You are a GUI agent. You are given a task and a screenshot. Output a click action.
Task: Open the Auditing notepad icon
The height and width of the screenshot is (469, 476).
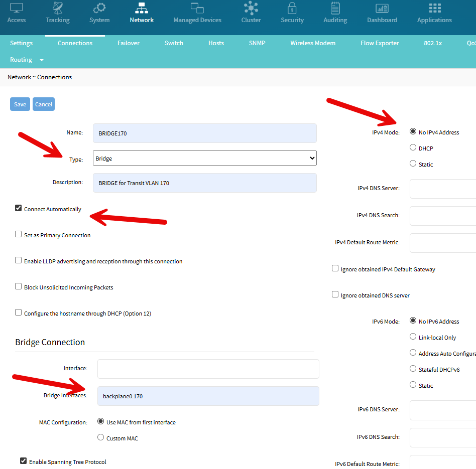pyautogui.click(x=335, y=9)
